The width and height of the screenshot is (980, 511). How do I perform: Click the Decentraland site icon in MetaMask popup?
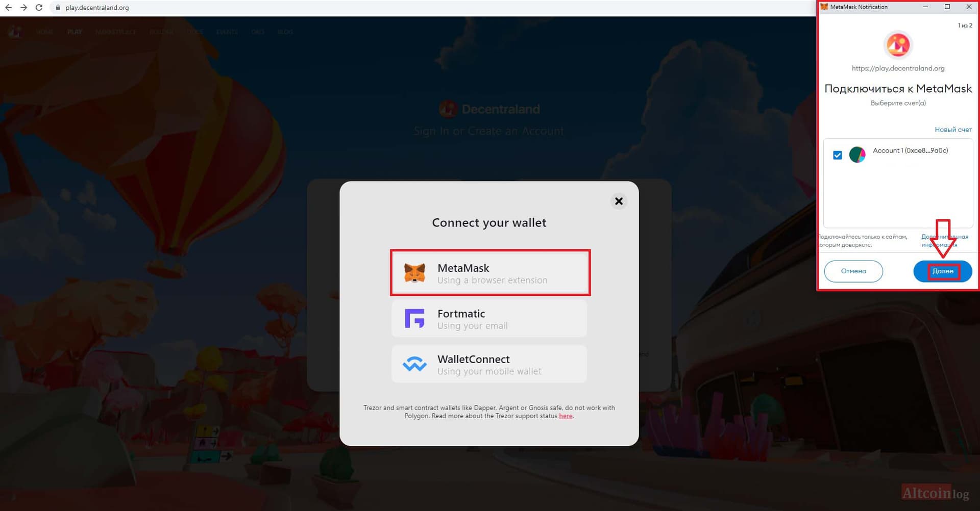[898, 45]
